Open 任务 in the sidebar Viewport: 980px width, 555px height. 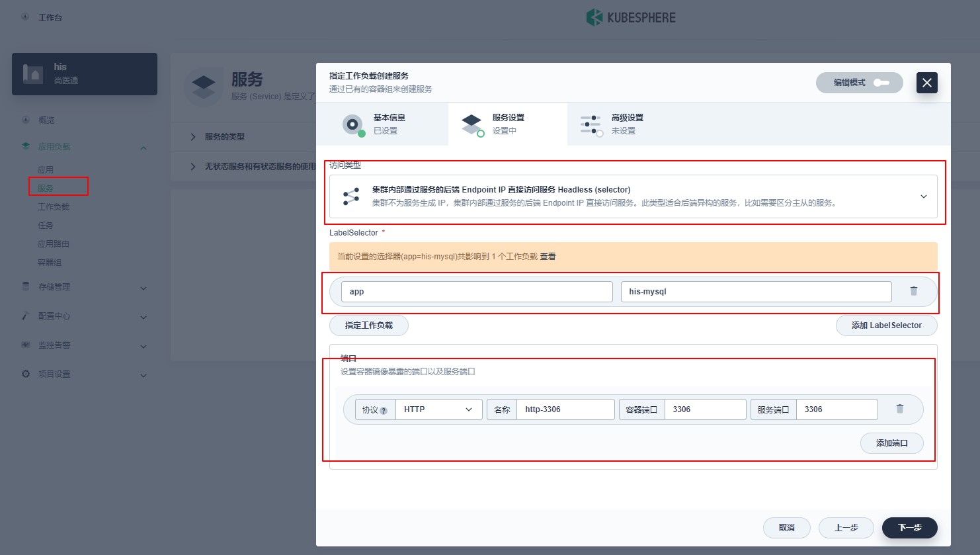tap(46, 226)
